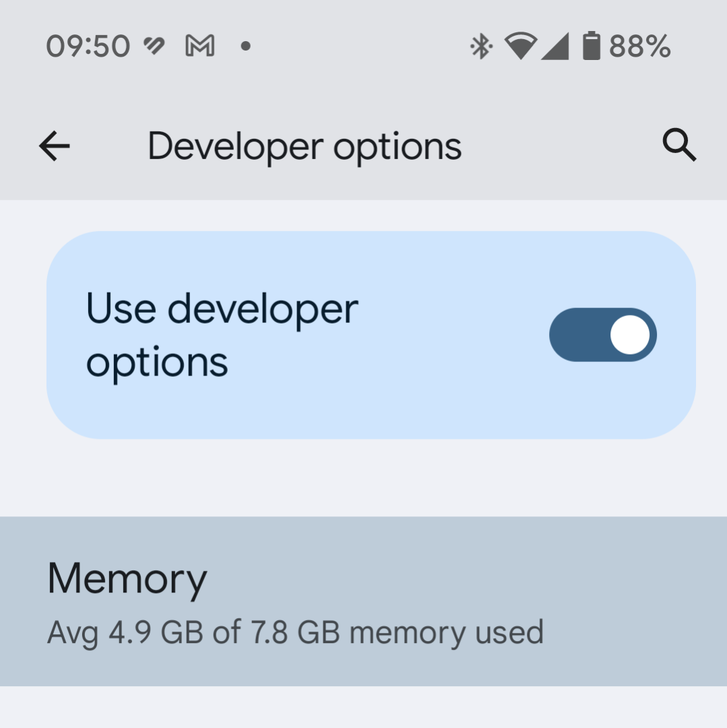The height and width of the screenshot is (728, 727).
Task: Tap the double-check notification icon beside the clock
Action: pos(154,47)
